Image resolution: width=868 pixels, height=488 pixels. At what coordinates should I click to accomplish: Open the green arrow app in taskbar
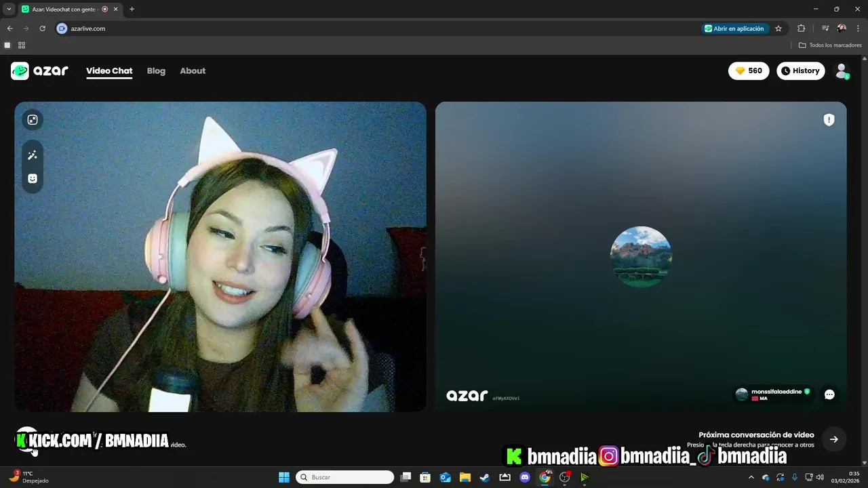[x=585, y=477]
